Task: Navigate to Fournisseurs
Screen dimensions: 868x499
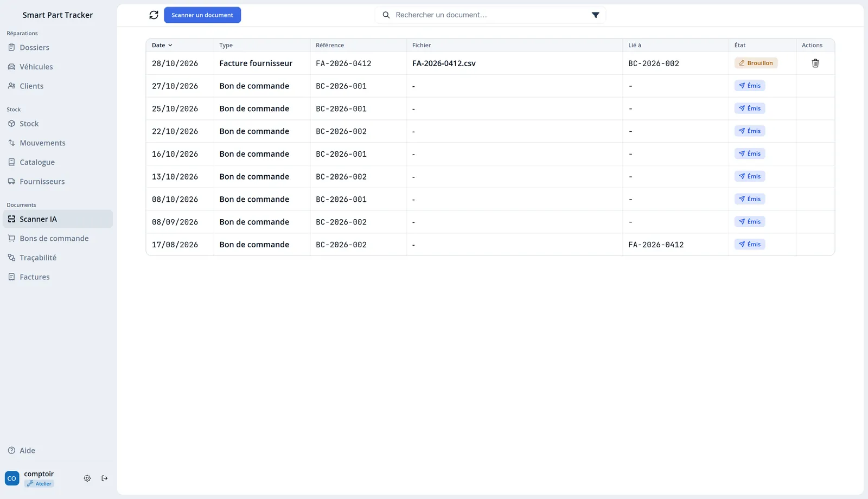Action: coord(58,182)
